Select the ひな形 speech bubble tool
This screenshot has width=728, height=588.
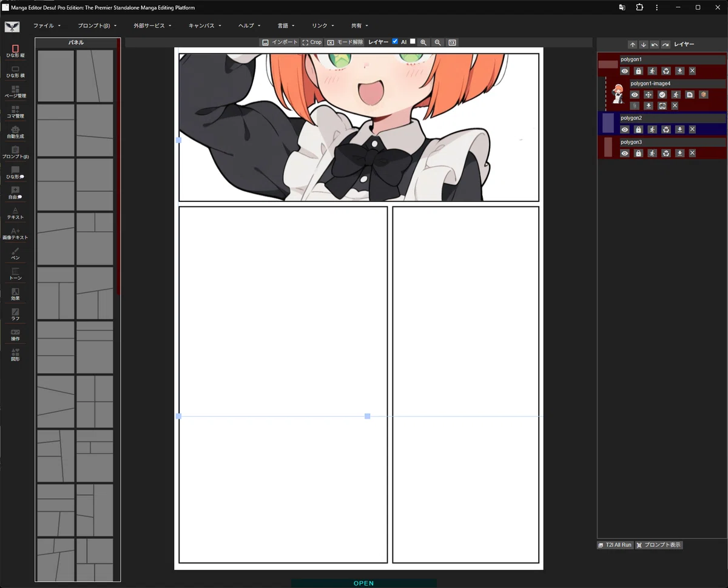pyautogui.click(x=15, y=172)
